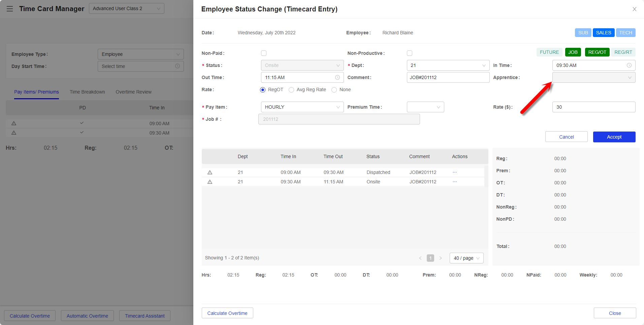Click the PD checkmark on the 09:00 AM row

tap(82, 123)
